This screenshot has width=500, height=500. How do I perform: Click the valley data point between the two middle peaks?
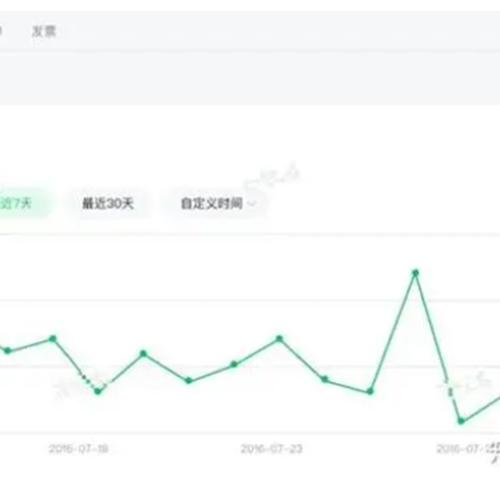[x=189, y=380]
